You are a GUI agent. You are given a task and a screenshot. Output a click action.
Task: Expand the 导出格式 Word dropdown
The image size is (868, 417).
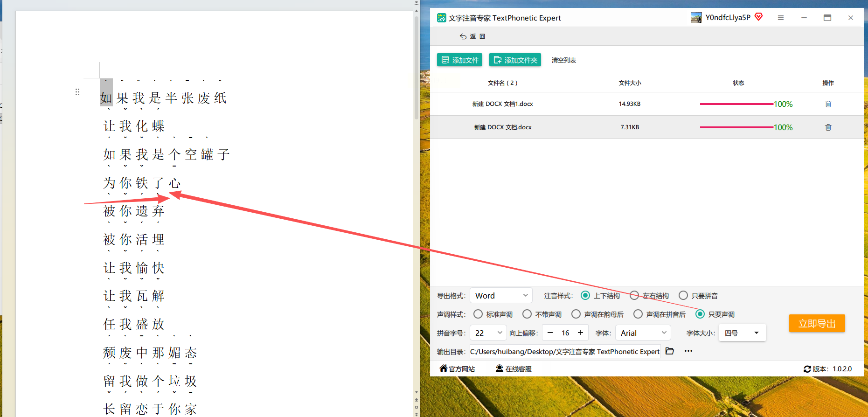click(x=501, y=295)
